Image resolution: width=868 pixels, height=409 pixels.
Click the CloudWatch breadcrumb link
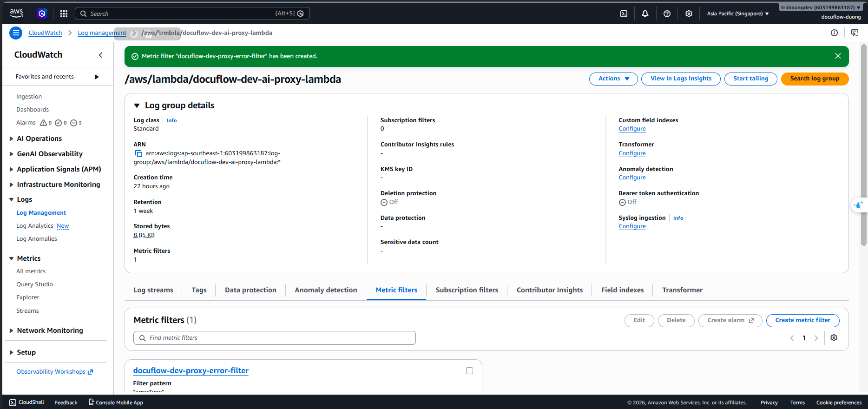[45, 33]
